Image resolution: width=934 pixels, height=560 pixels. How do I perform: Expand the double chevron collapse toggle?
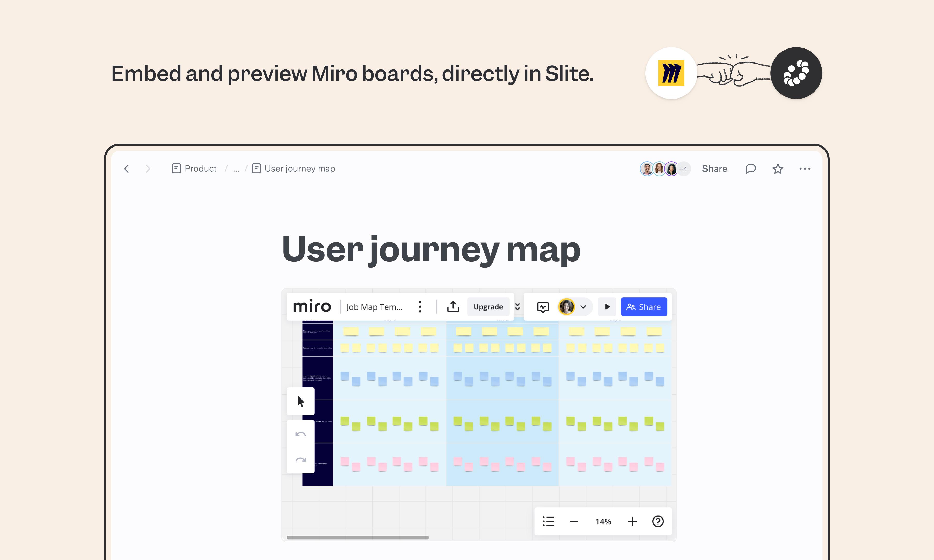[518, 307]
